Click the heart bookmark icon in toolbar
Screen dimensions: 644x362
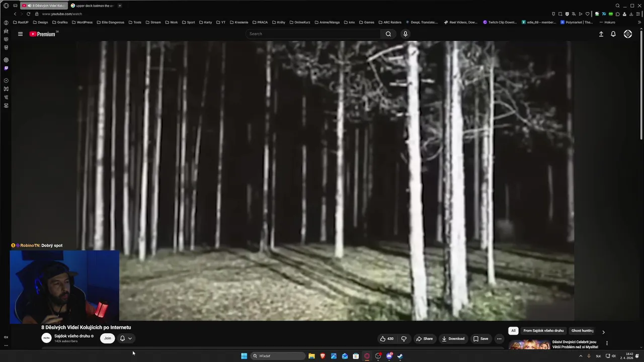coord(587,14)
